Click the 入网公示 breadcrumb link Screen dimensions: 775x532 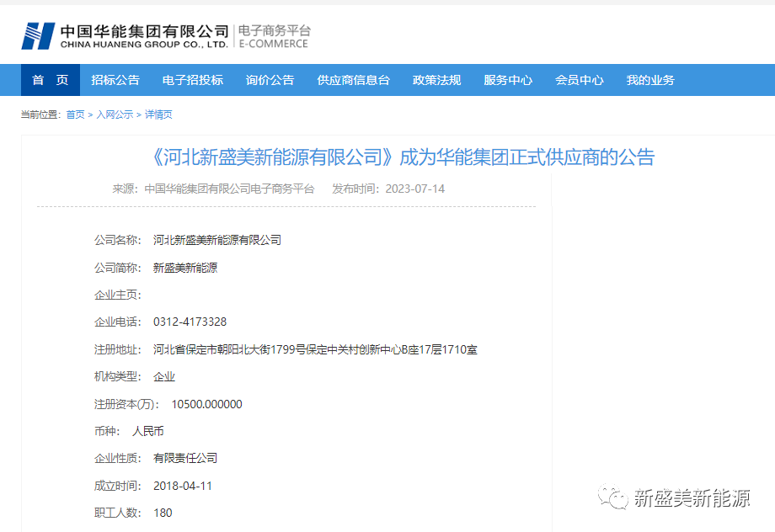(x=115, y=114)
